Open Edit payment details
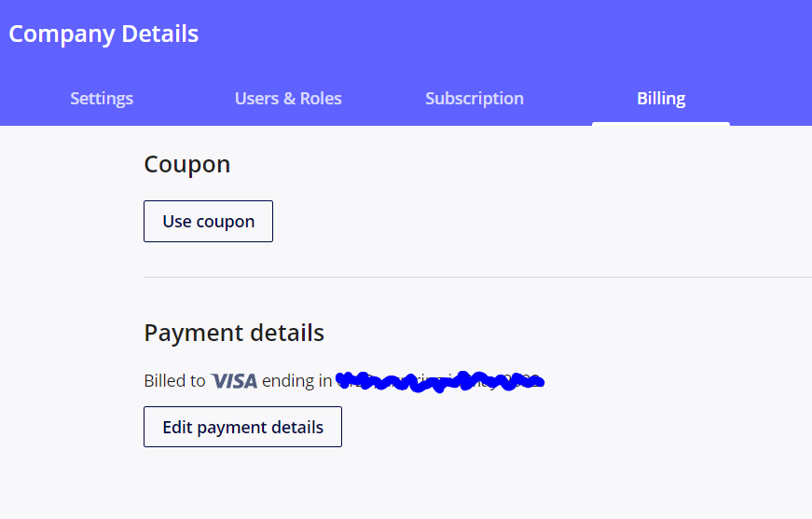Image resolution: width=812 pixels, height=519 pixels. pyautogui.click(x=243, y=427)
